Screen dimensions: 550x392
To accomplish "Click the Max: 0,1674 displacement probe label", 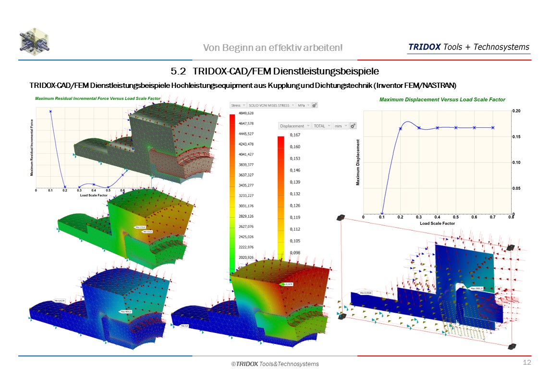I will coord(287,284).
